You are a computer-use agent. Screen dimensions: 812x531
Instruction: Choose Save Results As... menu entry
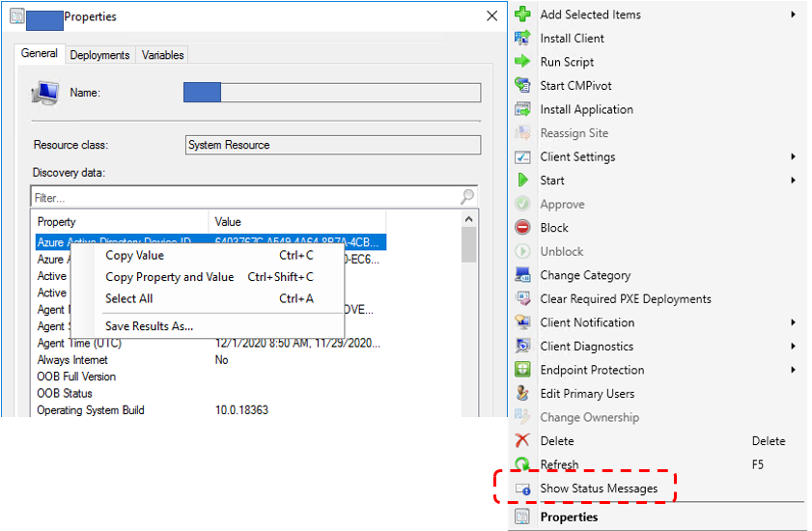click(208, 326)
